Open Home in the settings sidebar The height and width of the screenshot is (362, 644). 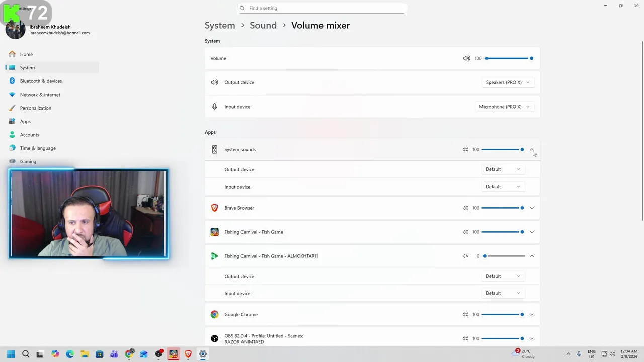pos(52,54)
